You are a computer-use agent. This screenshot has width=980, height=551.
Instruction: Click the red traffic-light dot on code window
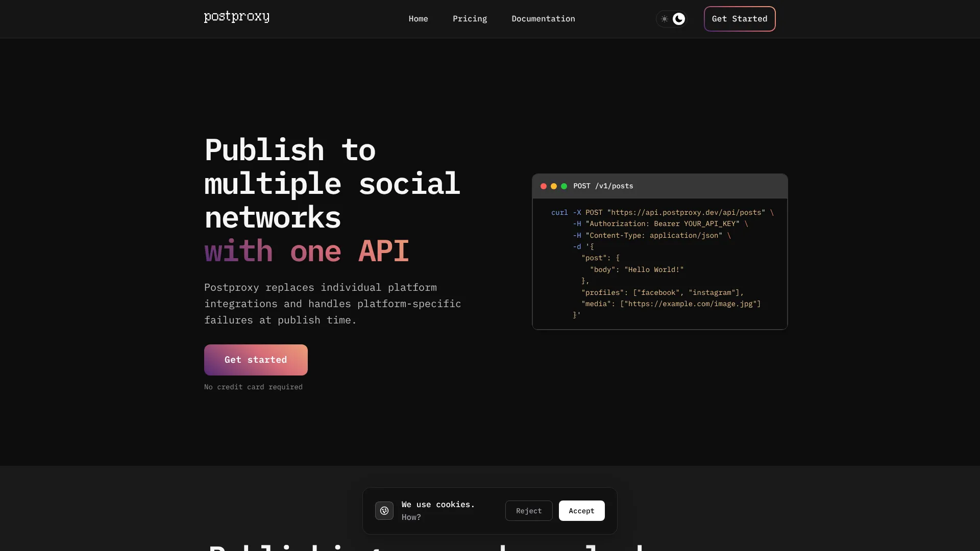[543, 186]
